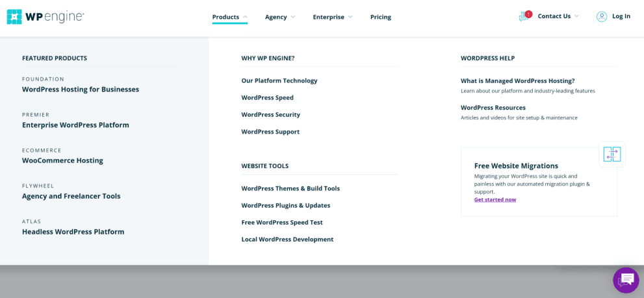The image size is (644, 298).
Task: Open WordPress Themes & Build Tools
Action: (290, 188)
